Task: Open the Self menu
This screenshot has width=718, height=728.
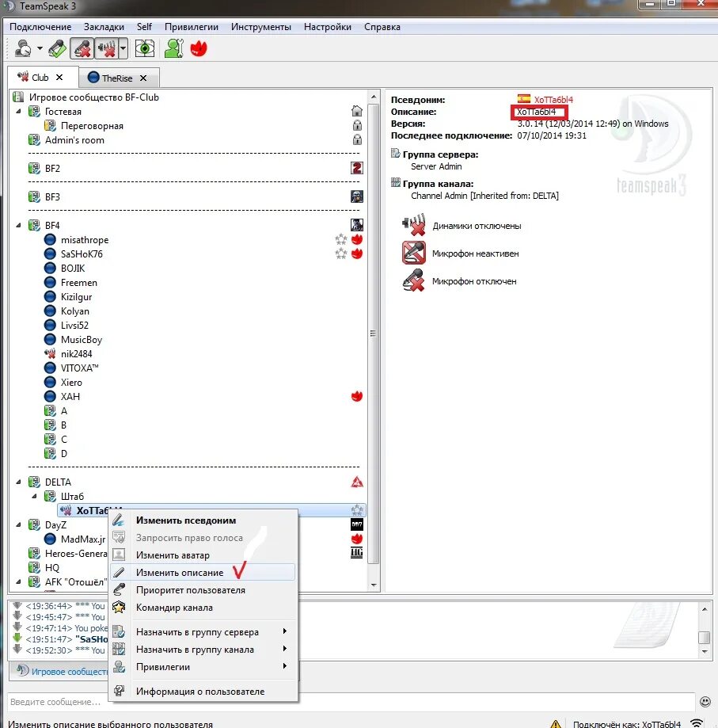Action: click(144, 27)
